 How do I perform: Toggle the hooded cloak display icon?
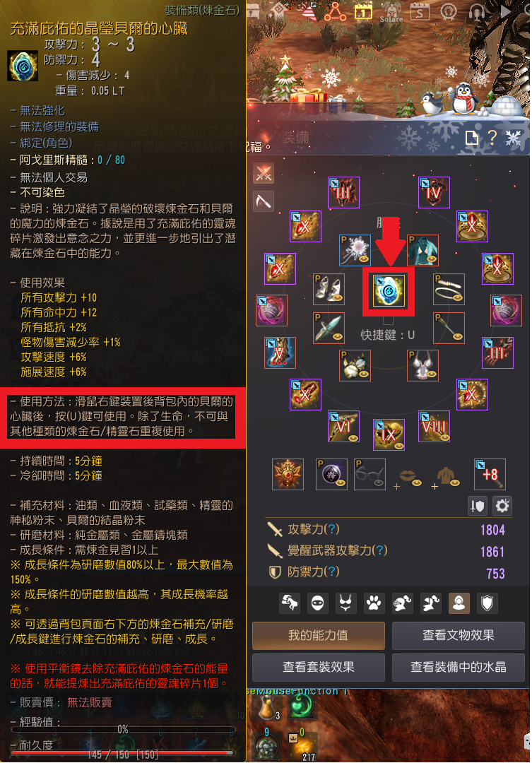[x=459, y=603]
